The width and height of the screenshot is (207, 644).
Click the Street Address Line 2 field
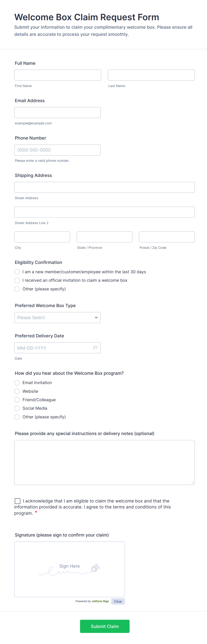click(x=104, y=212)
